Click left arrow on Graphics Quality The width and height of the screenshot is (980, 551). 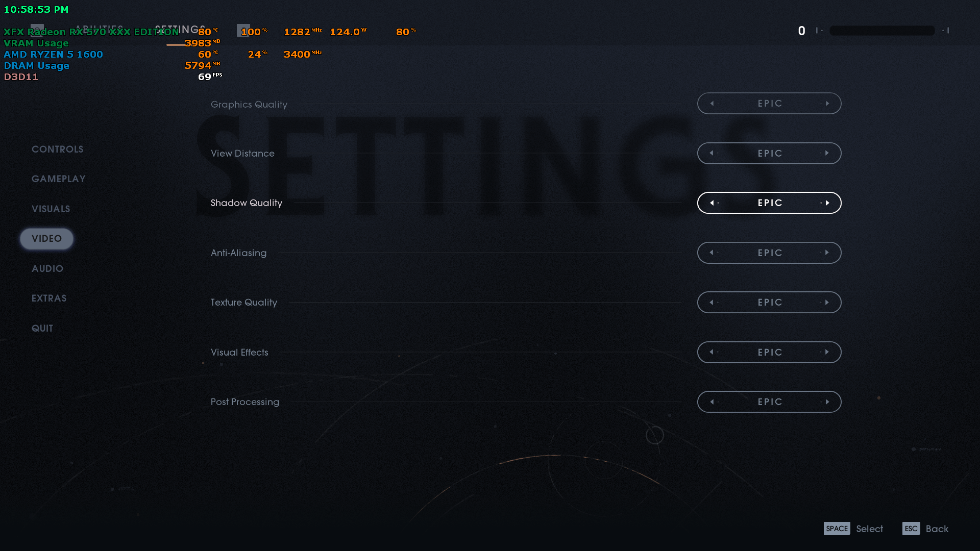point(712,104)
